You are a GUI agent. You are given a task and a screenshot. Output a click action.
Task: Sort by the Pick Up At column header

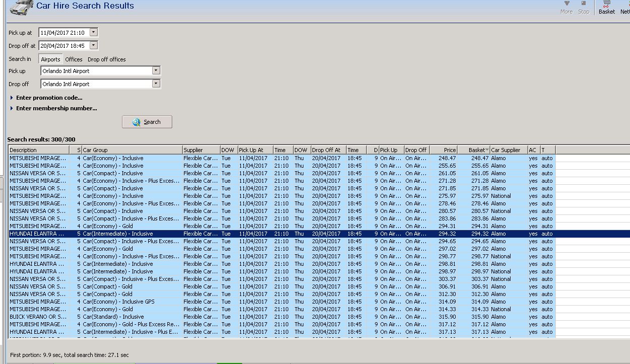point(256,150)
